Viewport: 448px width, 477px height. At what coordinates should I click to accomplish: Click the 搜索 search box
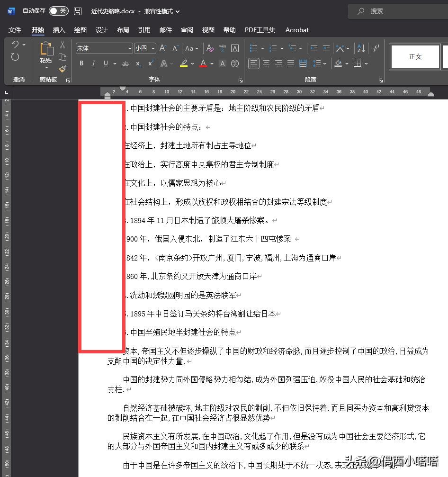click(x=398, y=11)
